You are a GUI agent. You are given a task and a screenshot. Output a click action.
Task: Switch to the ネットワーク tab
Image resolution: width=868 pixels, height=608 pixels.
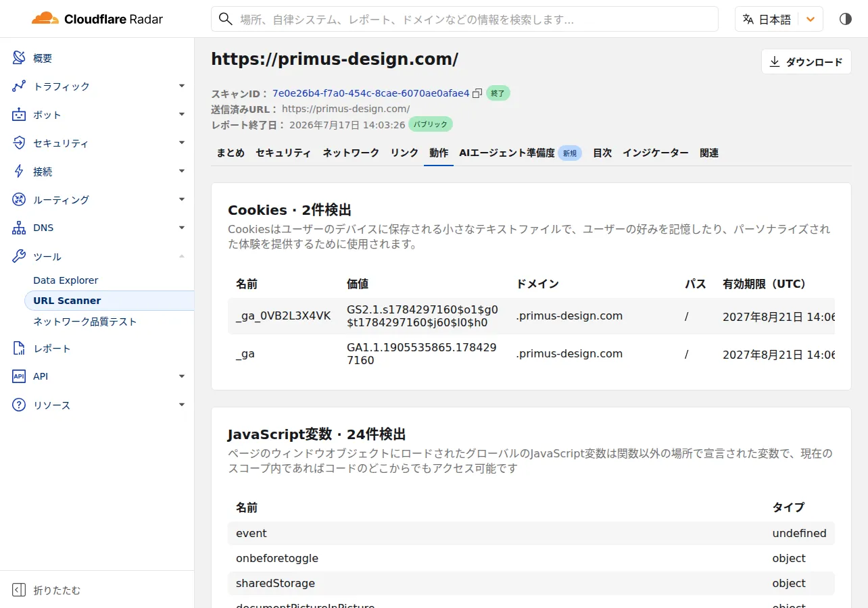coord(351,153)
